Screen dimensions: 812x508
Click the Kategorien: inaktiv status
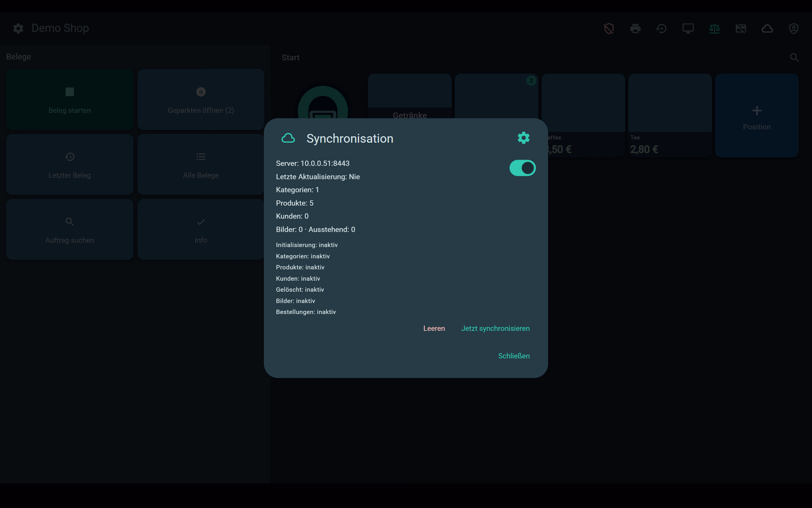tap(303, 256)
